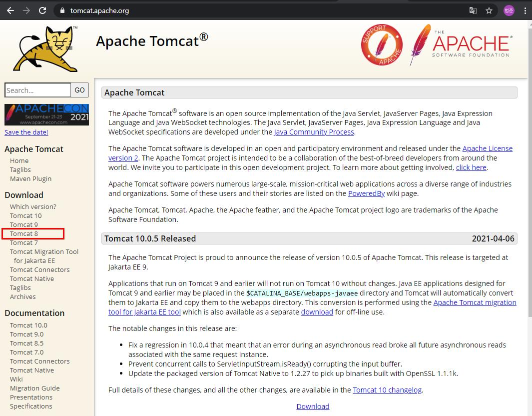Open Tomcat 7.0 documentation link
Image resolution: width=532 pixels, height=416 pixels.
[27, 352]
